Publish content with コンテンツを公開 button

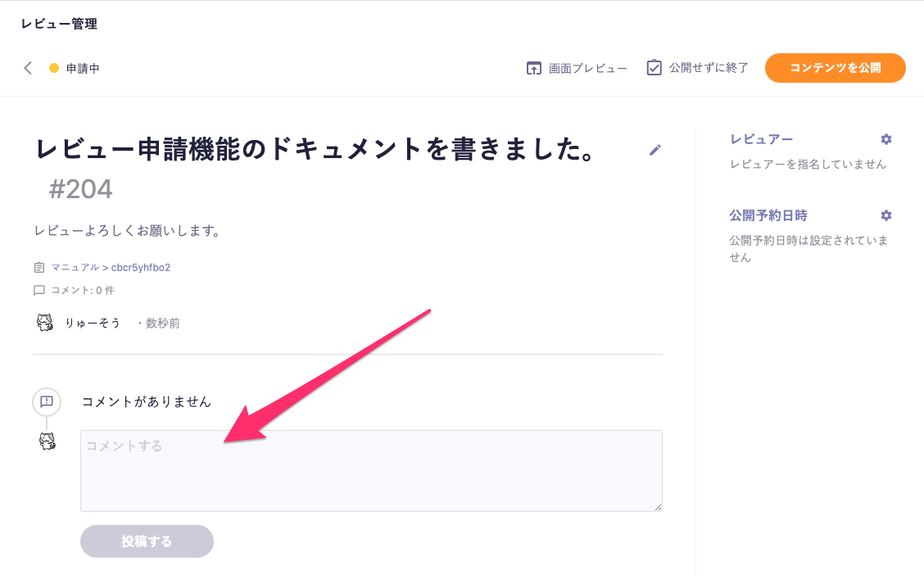[835, 68]
